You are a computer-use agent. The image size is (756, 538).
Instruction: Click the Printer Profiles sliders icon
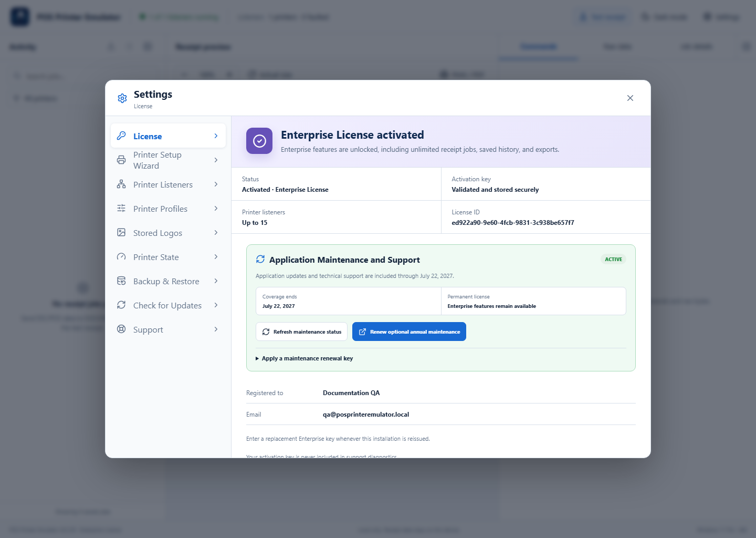point(121,208)
